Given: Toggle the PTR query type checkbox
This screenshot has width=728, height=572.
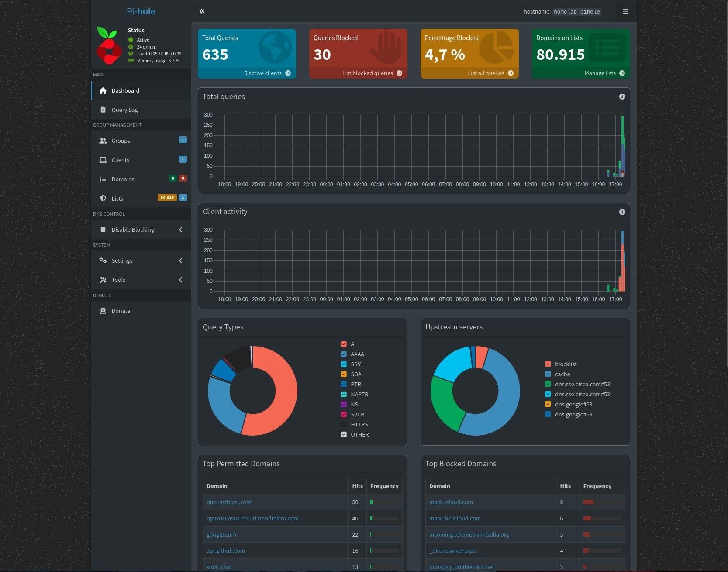Looking at the screenshot, I should click(344, 384).
